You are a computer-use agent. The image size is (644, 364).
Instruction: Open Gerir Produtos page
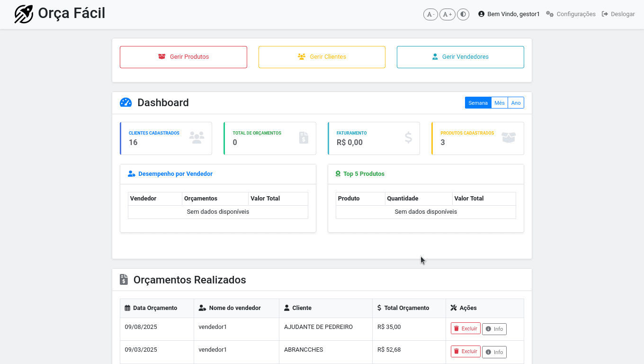[x=183, y=57]
